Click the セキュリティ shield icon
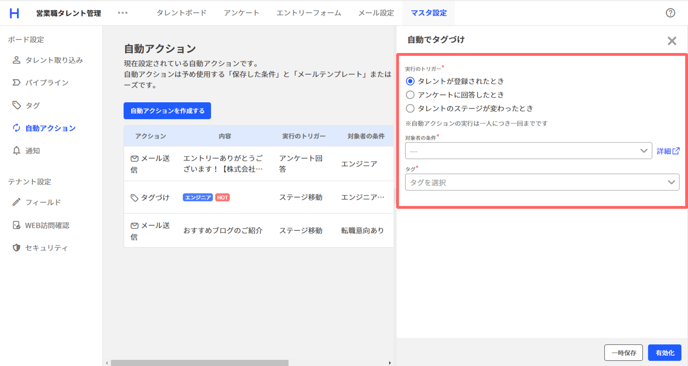The image size is (688, 366). pyautogui.click(x=16, y=248)
